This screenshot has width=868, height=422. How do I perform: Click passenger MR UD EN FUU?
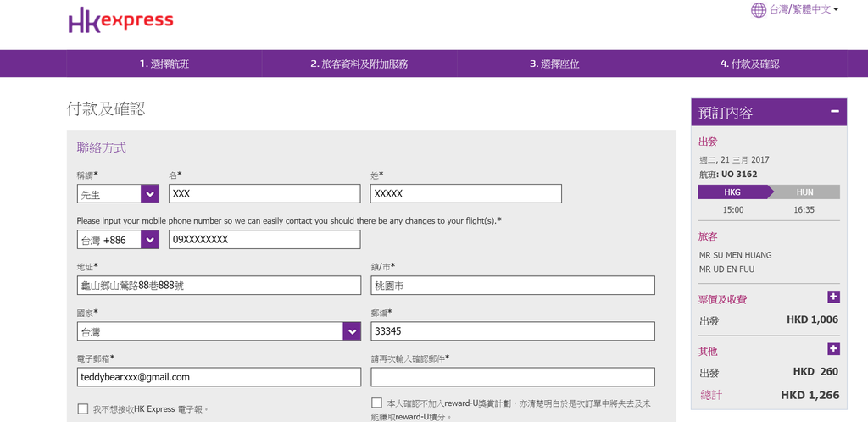(x=726, y=269)
